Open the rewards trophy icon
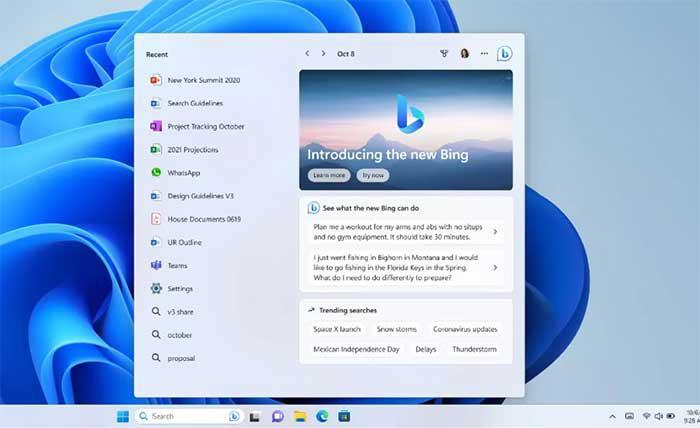 [x=443, y=54]
